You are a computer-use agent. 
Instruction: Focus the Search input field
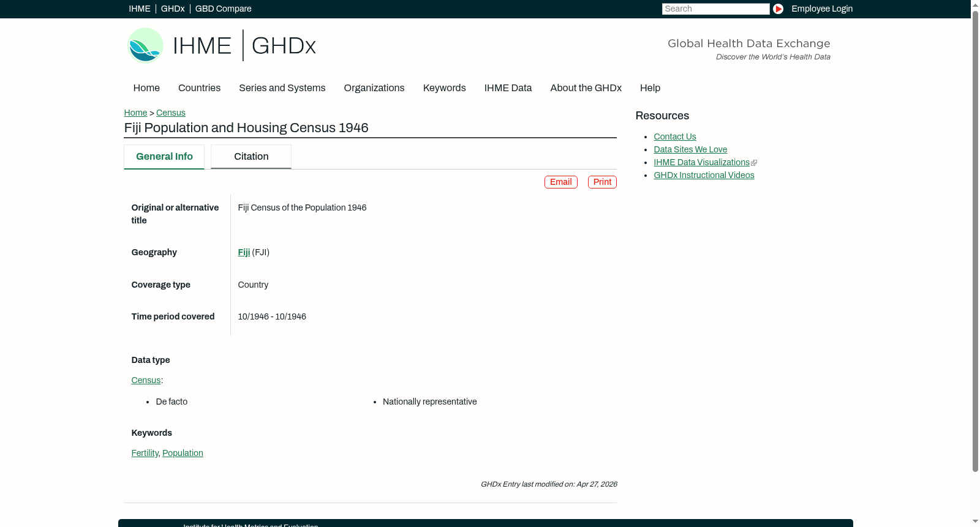(x=715, y=9)
